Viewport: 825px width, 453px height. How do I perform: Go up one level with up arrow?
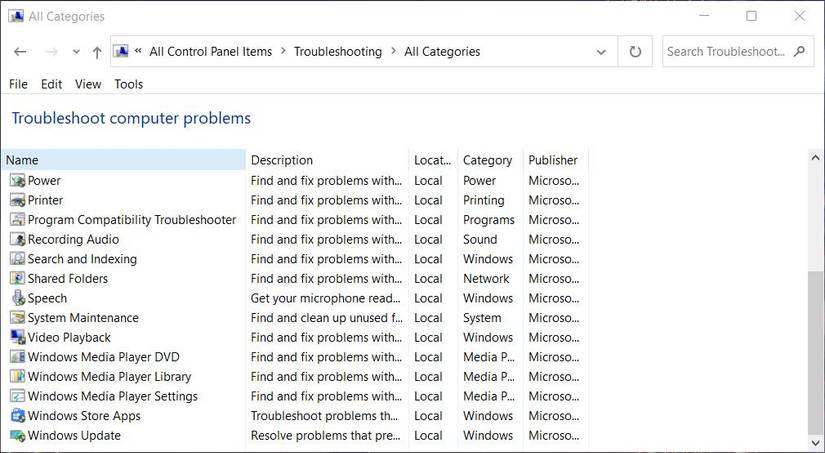tap(97, 52)
